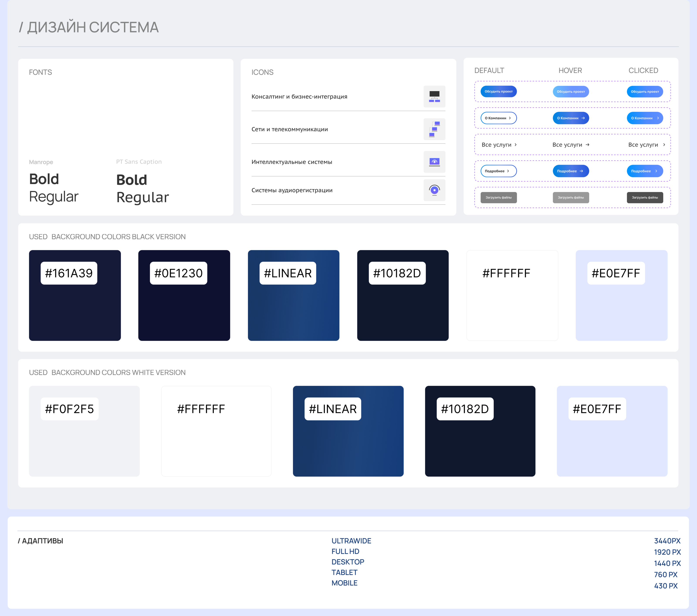Click hover-state 'Обсудить проект' light button
The height and width of the screenshot is (616, 697).
point(570,91)
